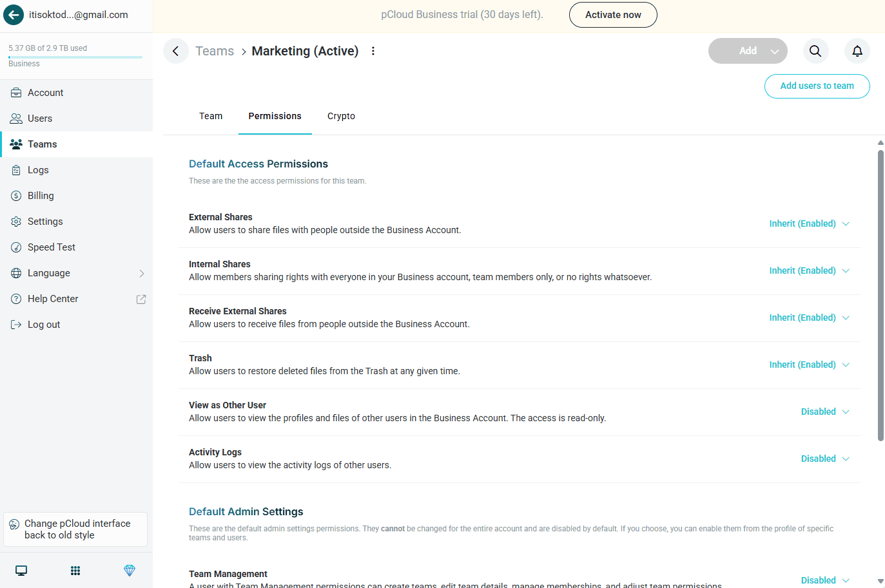
Task: Click the Activate now button
Action: (x=613, y=15)
